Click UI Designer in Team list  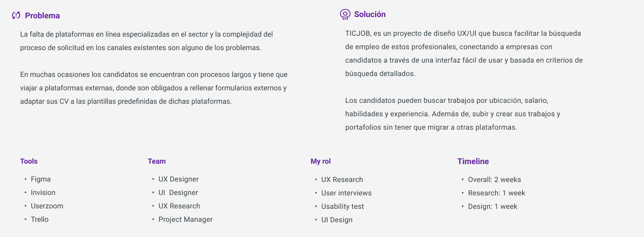click(x=178, y=193)
